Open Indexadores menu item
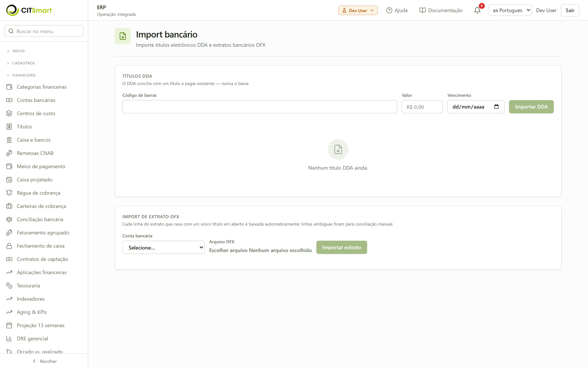The image size is (588, 368). 44,299
